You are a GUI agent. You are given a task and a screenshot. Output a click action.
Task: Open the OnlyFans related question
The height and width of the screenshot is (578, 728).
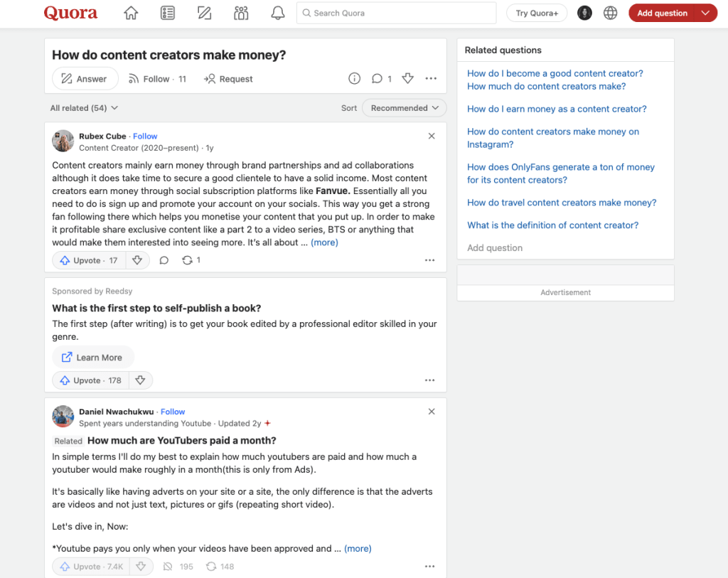561,173
